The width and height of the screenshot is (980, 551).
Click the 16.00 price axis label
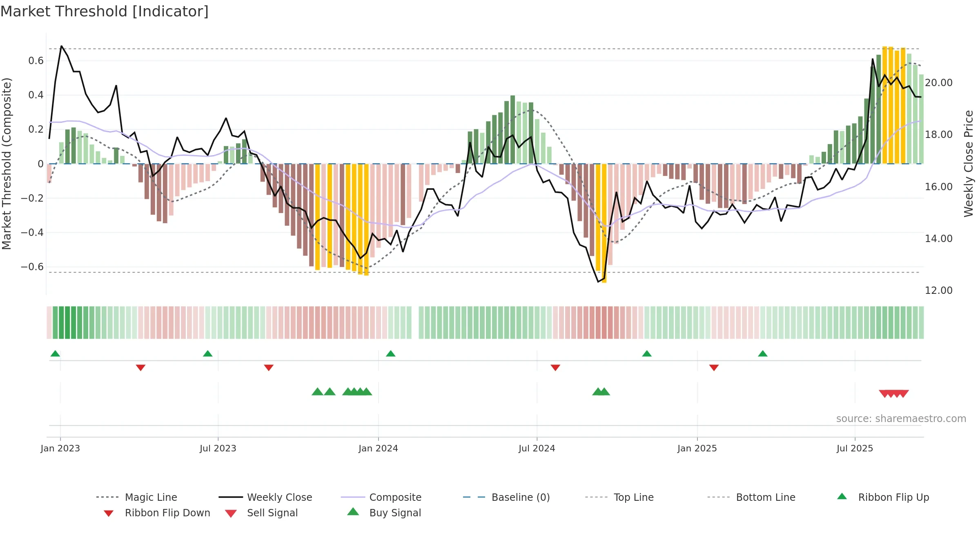coord(939,187)
